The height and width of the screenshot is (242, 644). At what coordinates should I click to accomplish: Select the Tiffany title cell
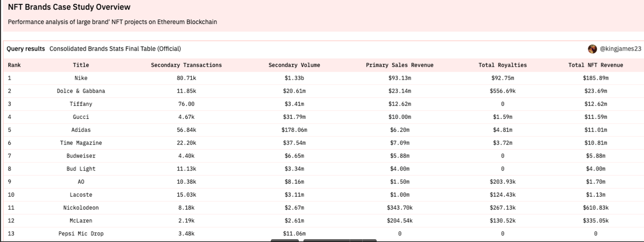click(x=81, y=104)
